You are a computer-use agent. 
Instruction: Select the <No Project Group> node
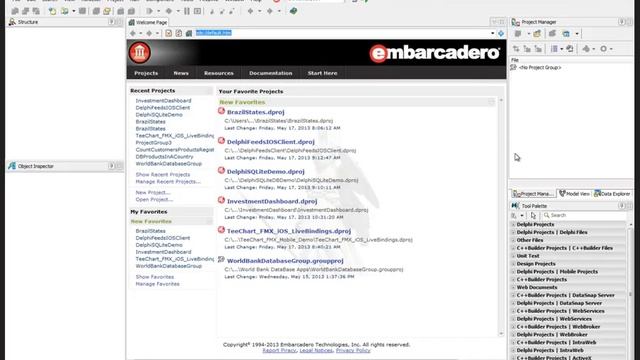540,68
